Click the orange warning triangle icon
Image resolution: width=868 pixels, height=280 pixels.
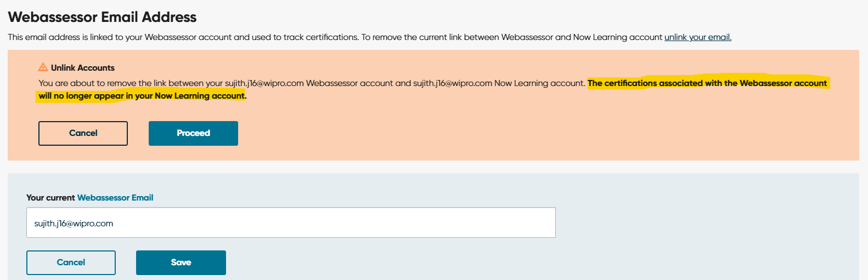click(43, 67)
